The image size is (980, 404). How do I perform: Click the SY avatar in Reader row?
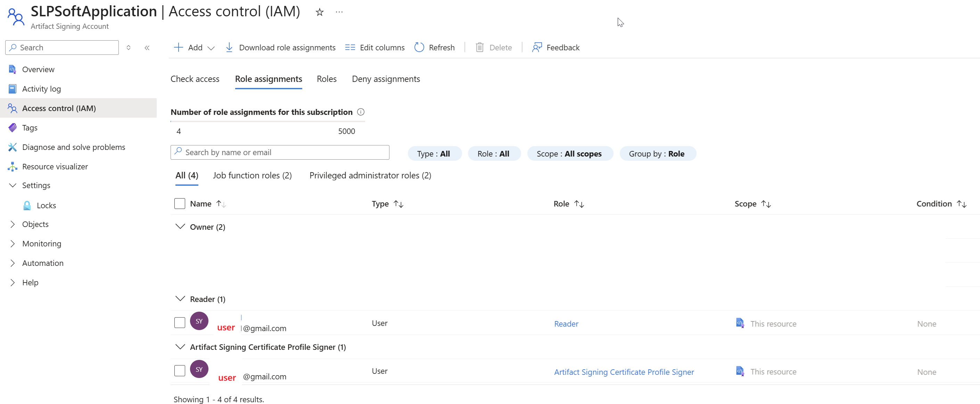point(199,321)
